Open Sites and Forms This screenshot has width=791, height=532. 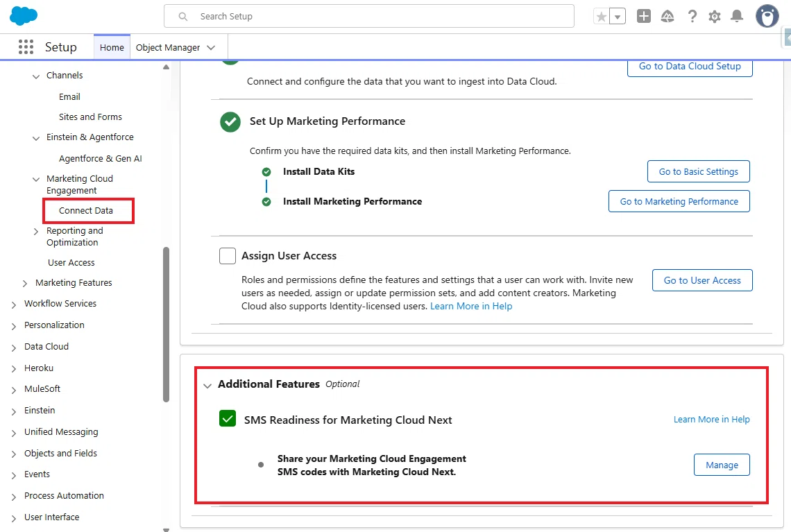[90, 117]
